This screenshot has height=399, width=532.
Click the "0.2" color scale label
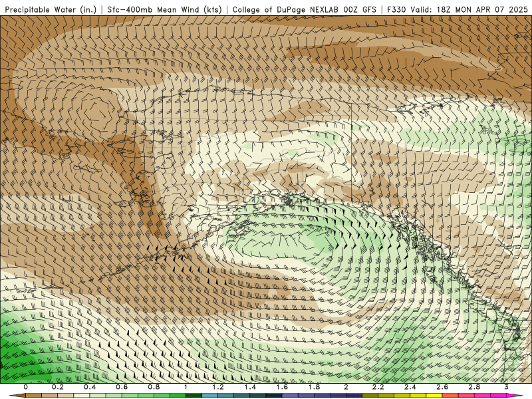(58, 387)
